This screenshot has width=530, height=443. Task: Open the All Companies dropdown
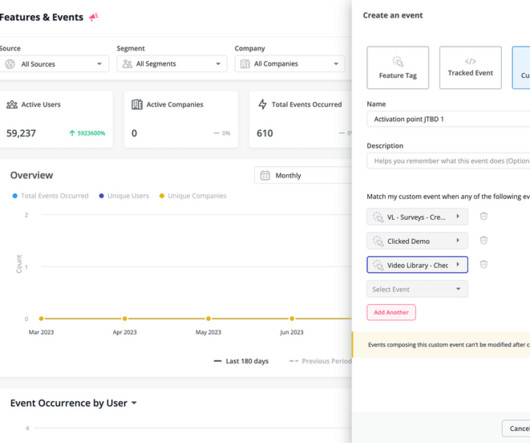[290, 64]
